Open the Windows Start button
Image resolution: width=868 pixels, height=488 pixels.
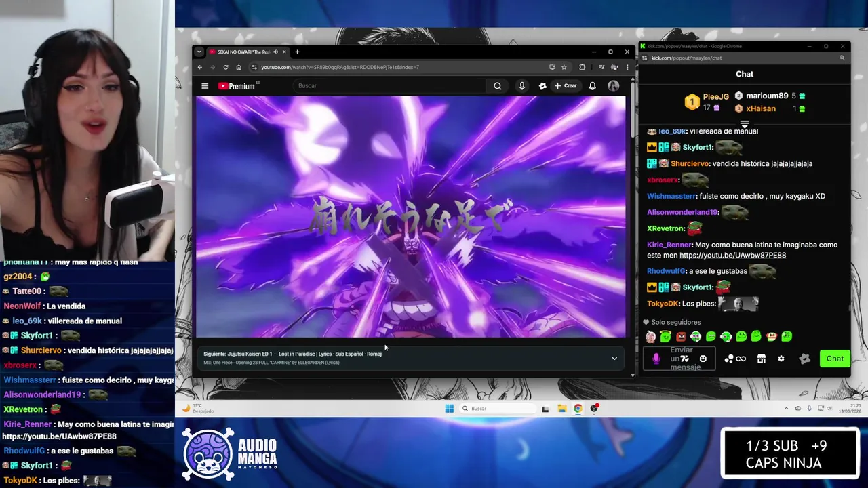pyautogui.click(x=449, y=409)
